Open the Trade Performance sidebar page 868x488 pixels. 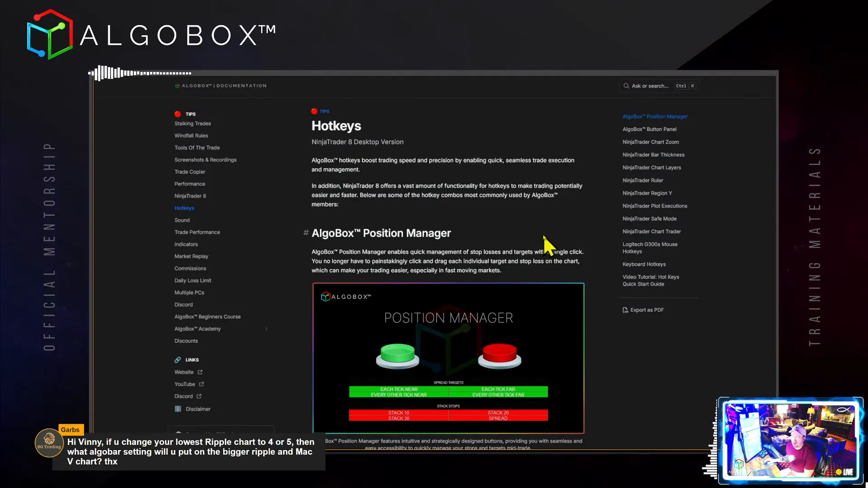[197, 233]
